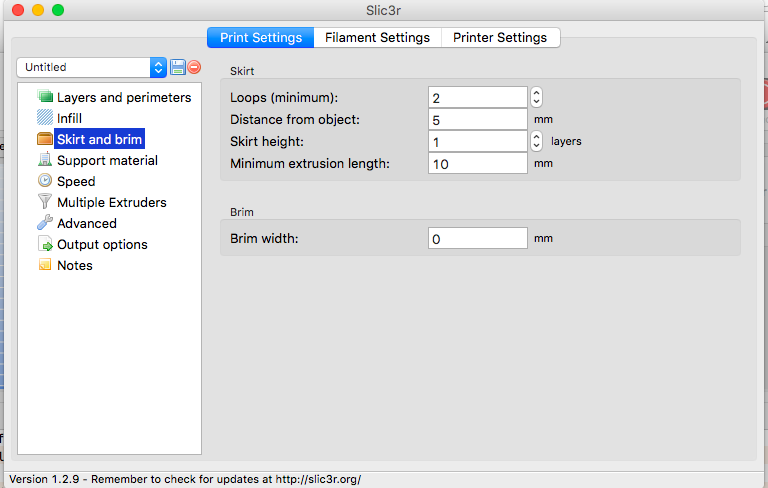Select Layers and perimeters in the sidebar
Screen dimensions: 768x488
[x=124, y=98]
